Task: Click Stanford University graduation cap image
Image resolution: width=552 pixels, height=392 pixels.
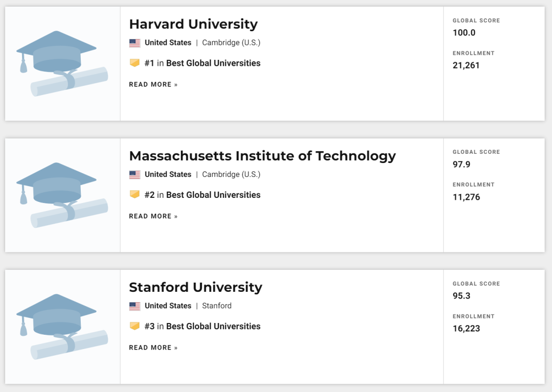Action: pyautogui.click(x=62, y=327)
